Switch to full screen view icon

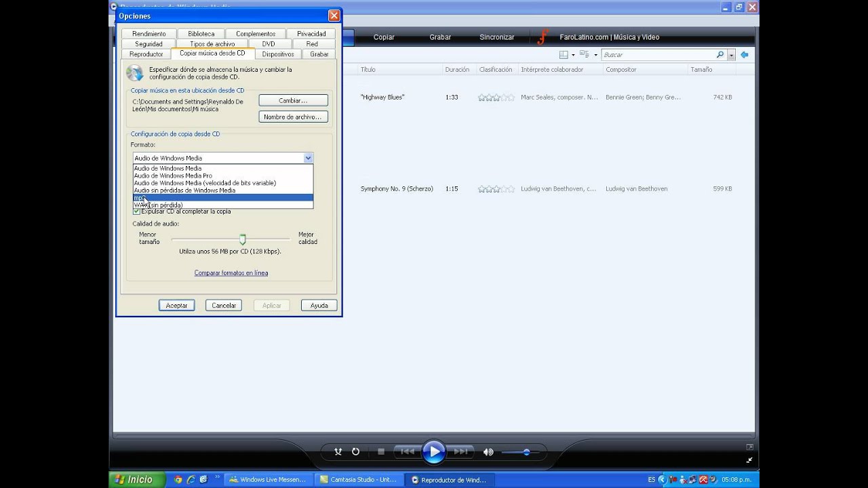pos(749,447)
